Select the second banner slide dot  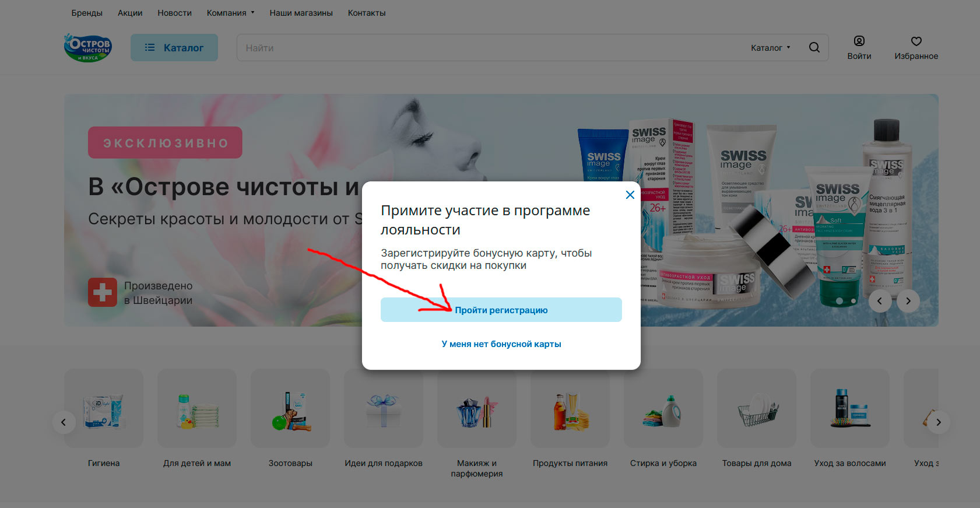coord(853,301)
